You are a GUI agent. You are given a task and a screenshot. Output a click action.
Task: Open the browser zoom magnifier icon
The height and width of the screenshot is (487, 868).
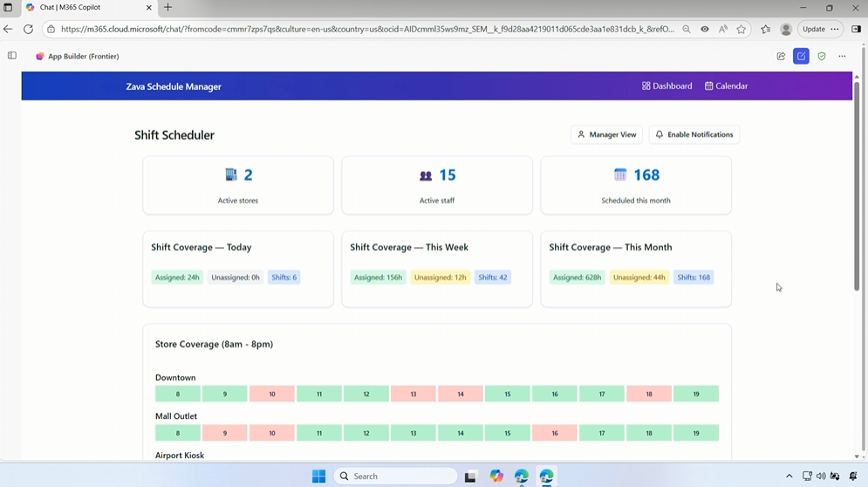[x=687, y=29]
